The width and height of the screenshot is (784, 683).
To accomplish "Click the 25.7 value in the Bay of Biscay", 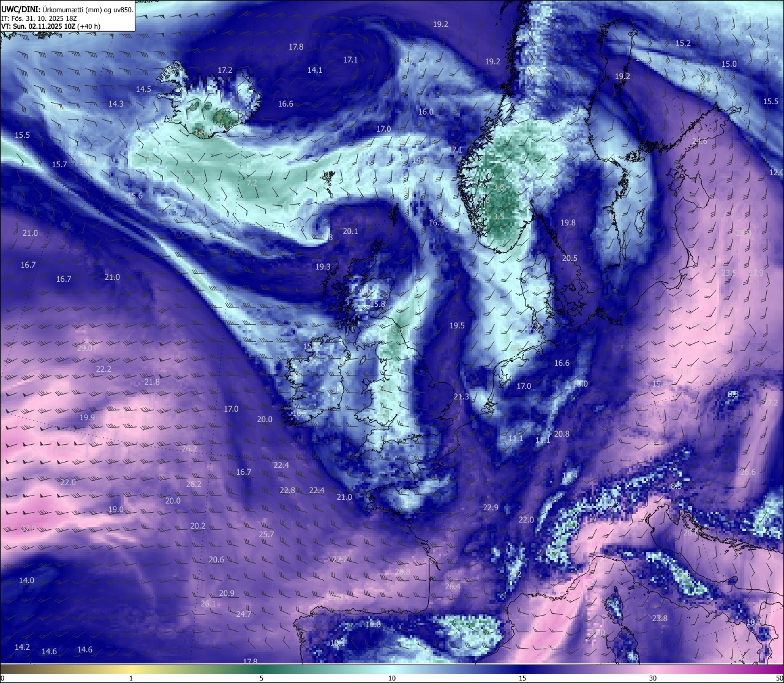I will tap(266, 535).
